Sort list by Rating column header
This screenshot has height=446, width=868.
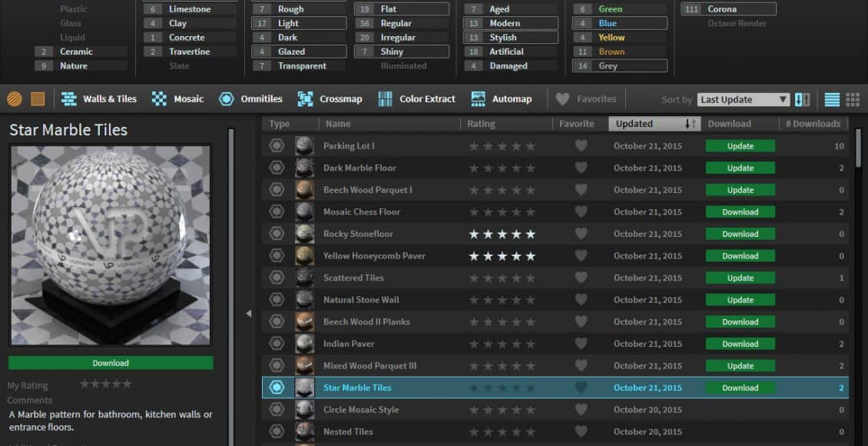tap(482, 124)
